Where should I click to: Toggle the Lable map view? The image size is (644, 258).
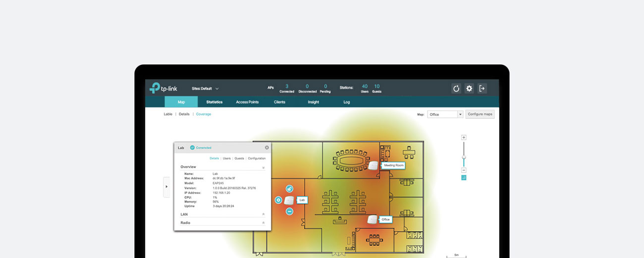coord(168,114)
